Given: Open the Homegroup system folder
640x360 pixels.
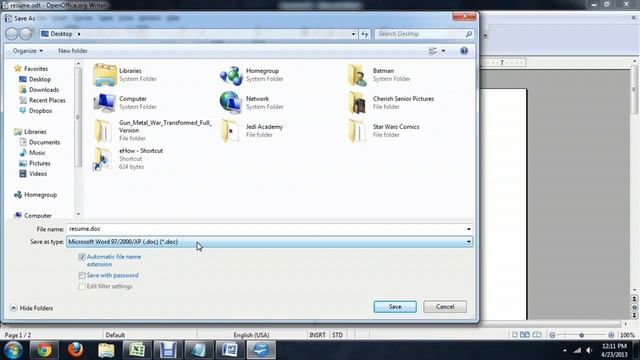Looking at the screenshot, I should 251,75.
